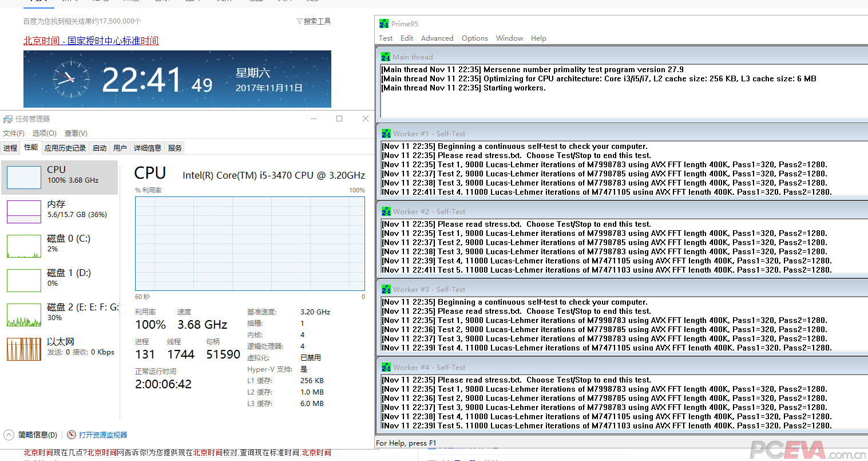Screen dimensions: 868x461
Task: Click the resource monitor icon
Action: tap(72, 435)
